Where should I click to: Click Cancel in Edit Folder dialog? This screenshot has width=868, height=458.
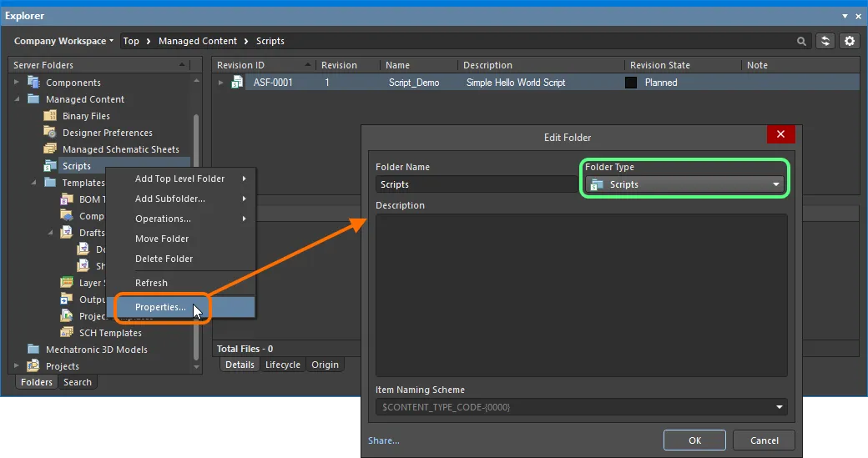click(x=764, y=440)
